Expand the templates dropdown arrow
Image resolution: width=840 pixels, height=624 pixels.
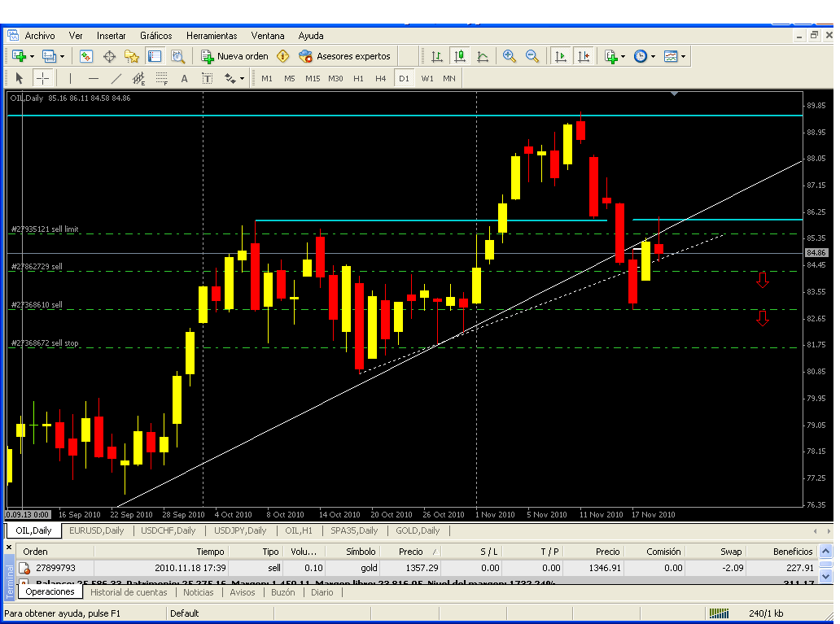pyautogui.click(x=683, y=56)
